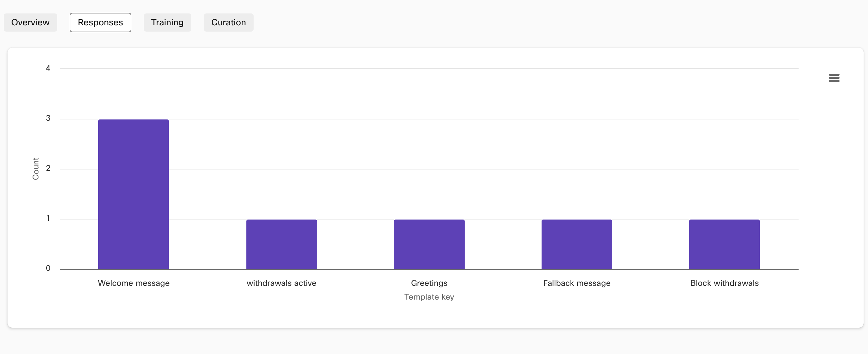868x354 pixels.
Task: Select the Responses tab
Action: tap(100, 23)
